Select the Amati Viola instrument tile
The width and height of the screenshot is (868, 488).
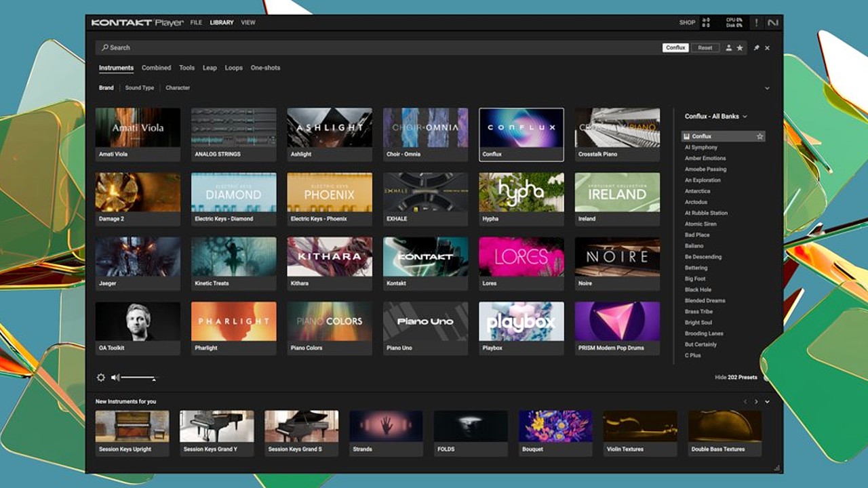coord(138,134)
